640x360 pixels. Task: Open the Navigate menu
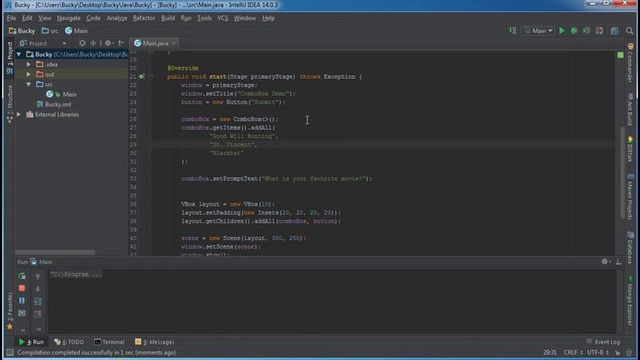point(69,18)
